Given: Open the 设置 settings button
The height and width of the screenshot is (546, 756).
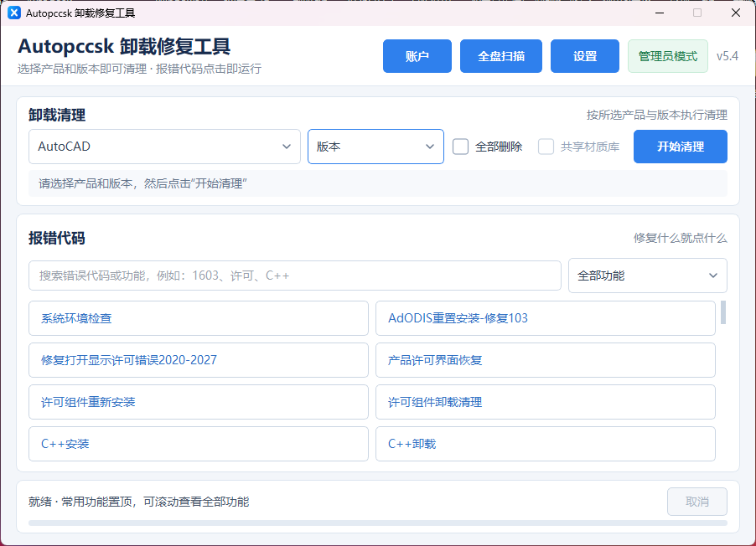Looking at the screenshot, I should tap(585, 56).
